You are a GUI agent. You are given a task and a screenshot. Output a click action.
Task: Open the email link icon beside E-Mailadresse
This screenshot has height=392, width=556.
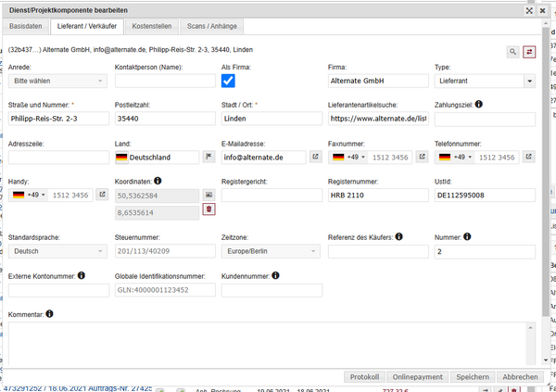tap(315, 158)
